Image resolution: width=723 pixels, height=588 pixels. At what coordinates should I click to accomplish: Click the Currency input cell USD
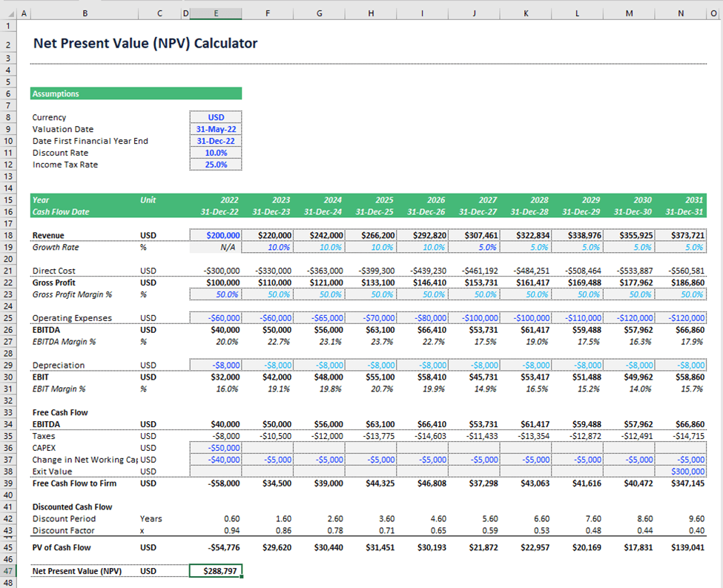point(215,117)
